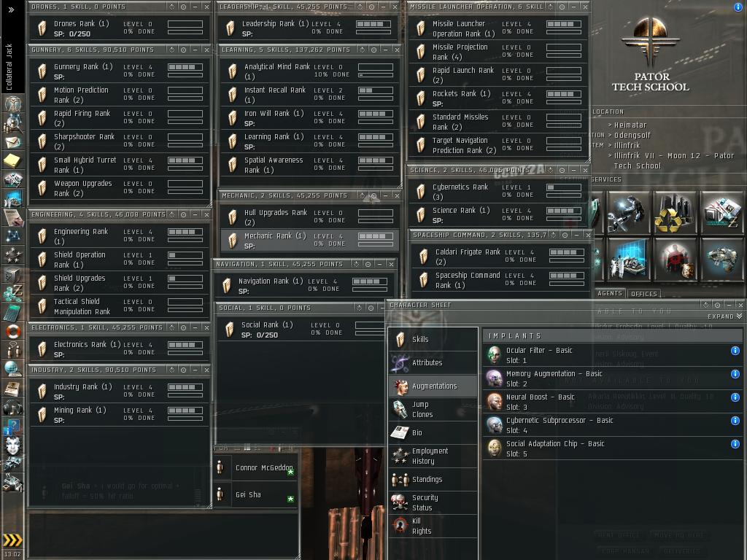Pin the Science skills window

[562, 170]
